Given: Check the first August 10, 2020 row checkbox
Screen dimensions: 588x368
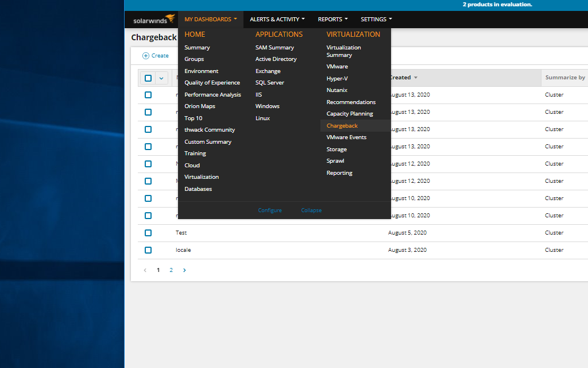Looking at the screenshot, I should tap(148, 198).
